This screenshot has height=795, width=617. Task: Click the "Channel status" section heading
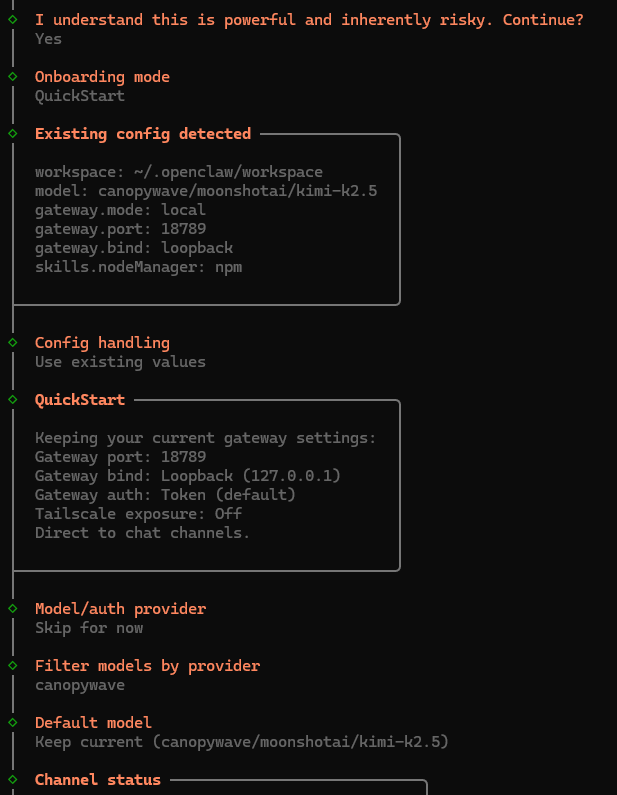98,780
